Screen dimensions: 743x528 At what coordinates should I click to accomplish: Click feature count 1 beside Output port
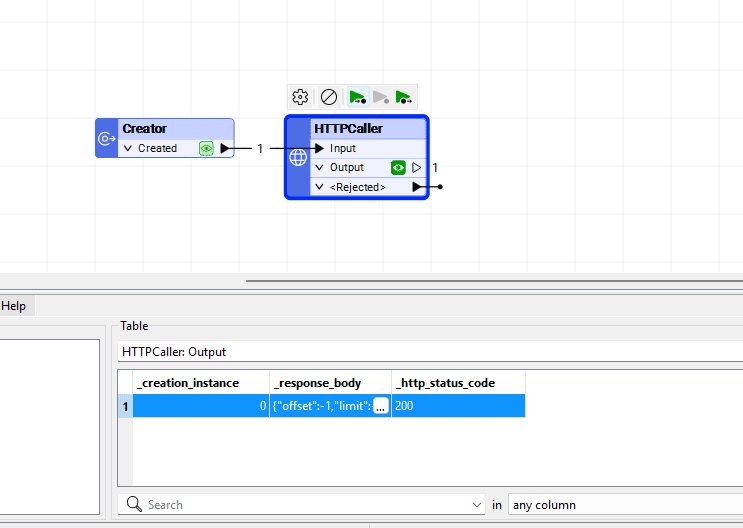tap(435, 167)
